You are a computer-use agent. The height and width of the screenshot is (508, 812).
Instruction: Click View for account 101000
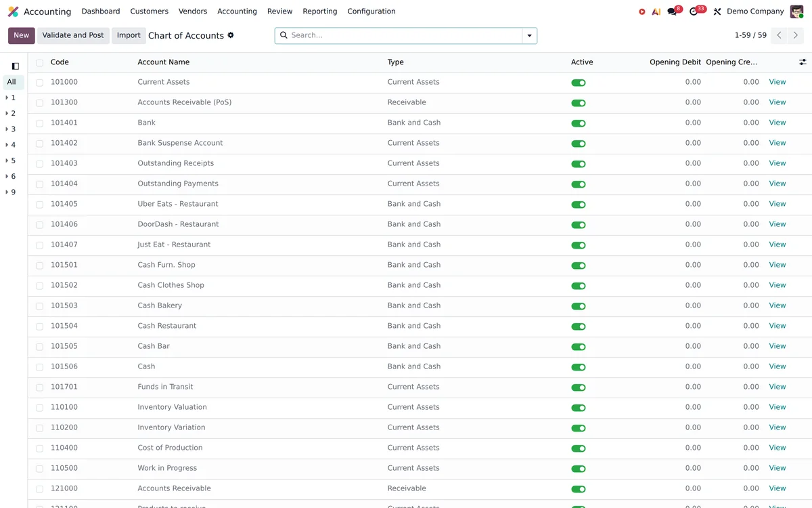coord(777,82)
